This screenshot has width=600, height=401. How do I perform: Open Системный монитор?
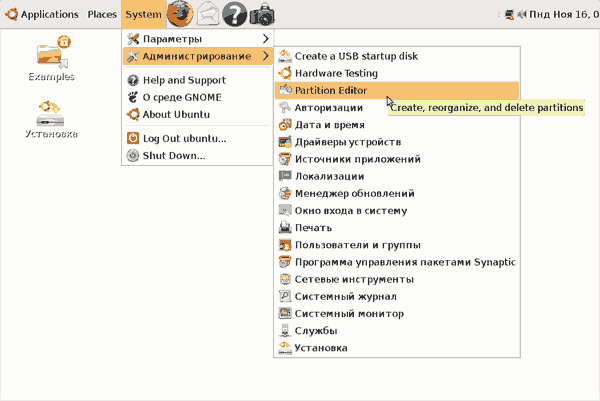coord(397,313)
